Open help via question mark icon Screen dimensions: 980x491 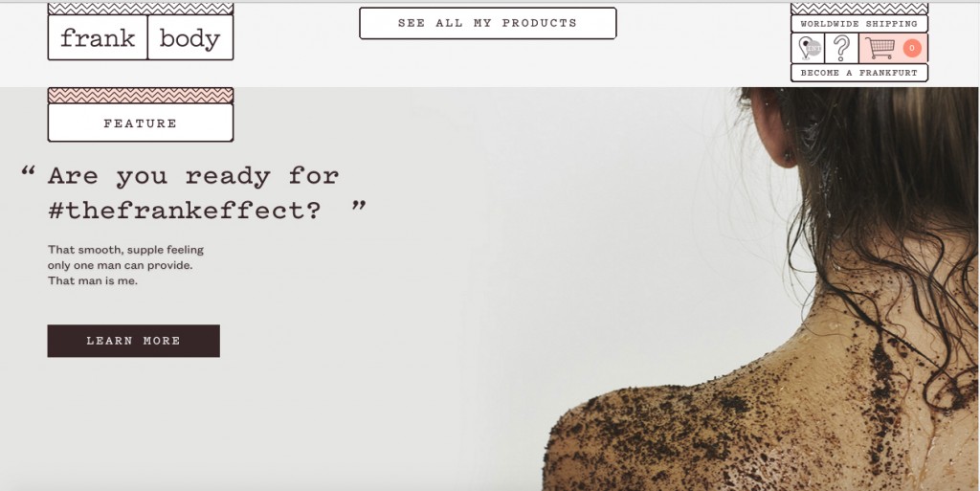[x=841, y=48]
